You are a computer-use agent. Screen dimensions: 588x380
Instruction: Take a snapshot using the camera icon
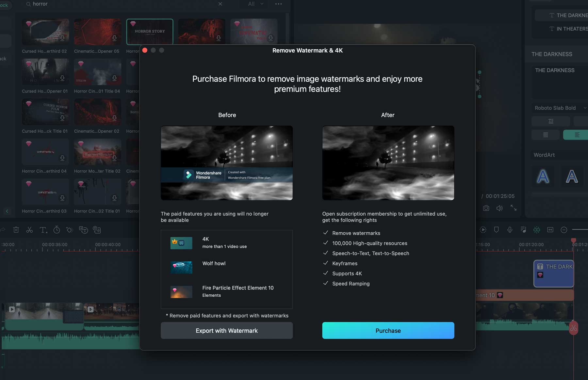(x=486, y=208)
